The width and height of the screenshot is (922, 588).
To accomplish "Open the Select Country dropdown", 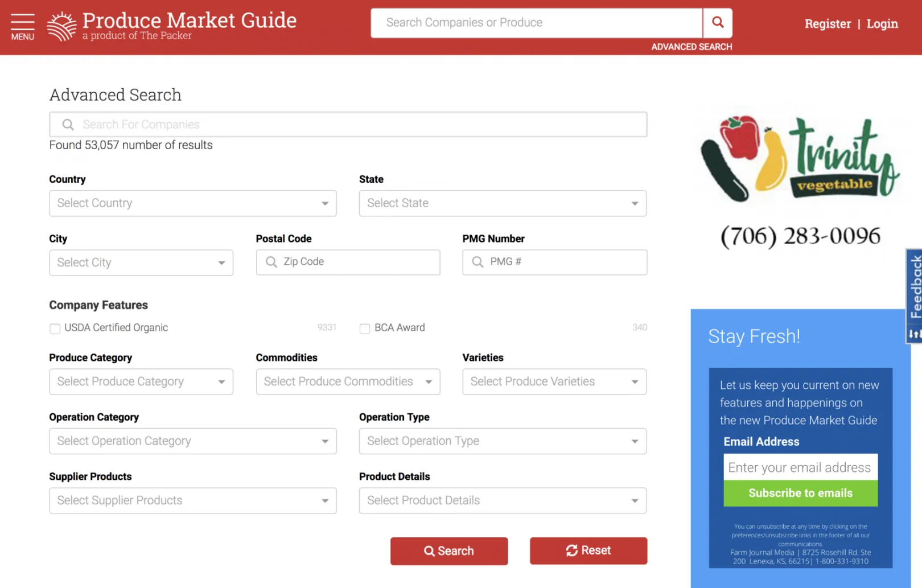I will click(x=193, y=203).
